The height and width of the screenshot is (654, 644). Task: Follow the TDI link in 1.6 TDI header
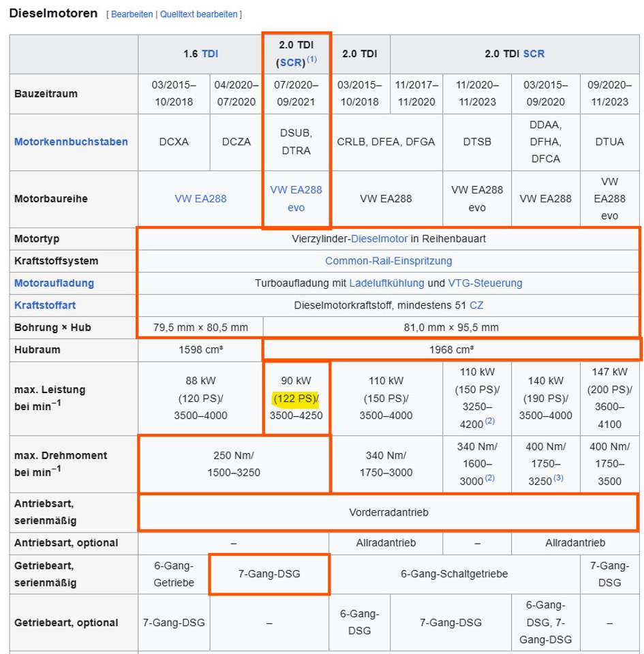click(210, 54)
